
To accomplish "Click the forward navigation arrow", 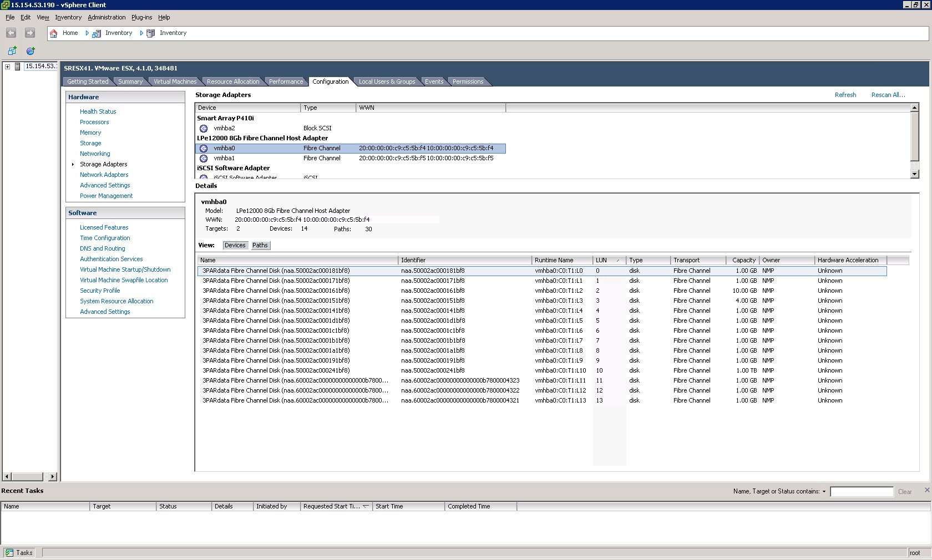I will 30,33.
